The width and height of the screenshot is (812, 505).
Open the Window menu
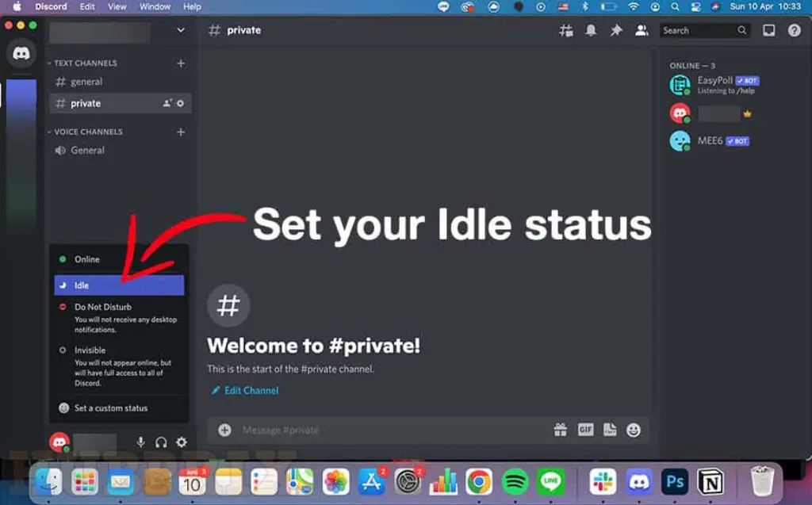(x=155, y=6)
